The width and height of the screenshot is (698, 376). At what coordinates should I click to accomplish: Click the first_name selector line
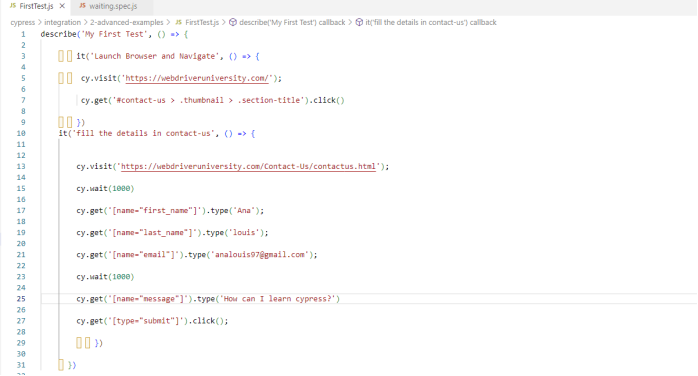point(170,210)
